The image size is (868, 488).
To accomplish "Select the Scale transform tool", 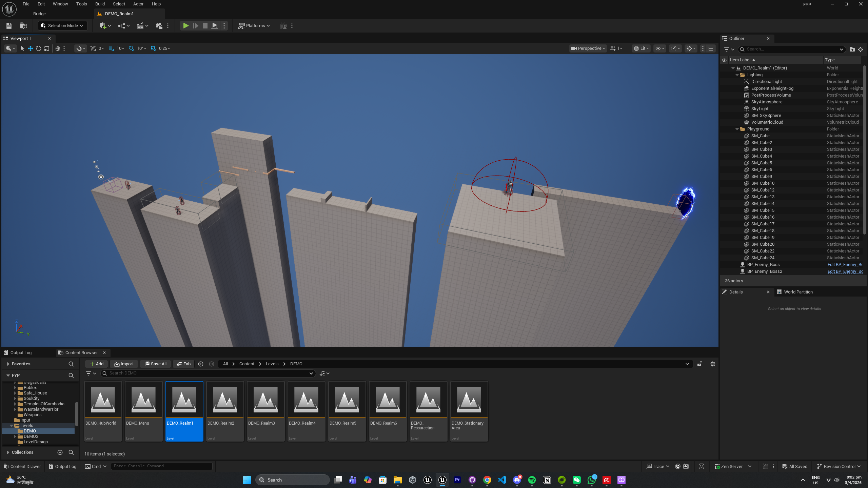I will [47, 48].
